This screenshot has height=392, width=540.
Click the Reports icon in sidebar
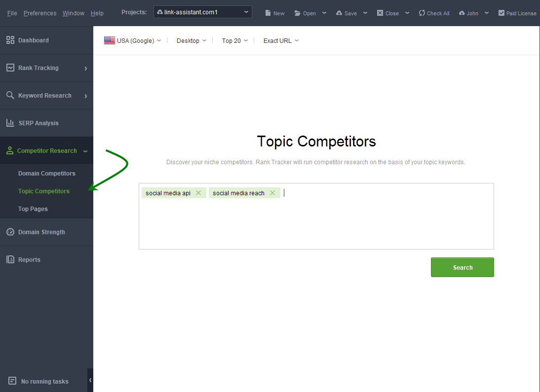pos(10,260)
